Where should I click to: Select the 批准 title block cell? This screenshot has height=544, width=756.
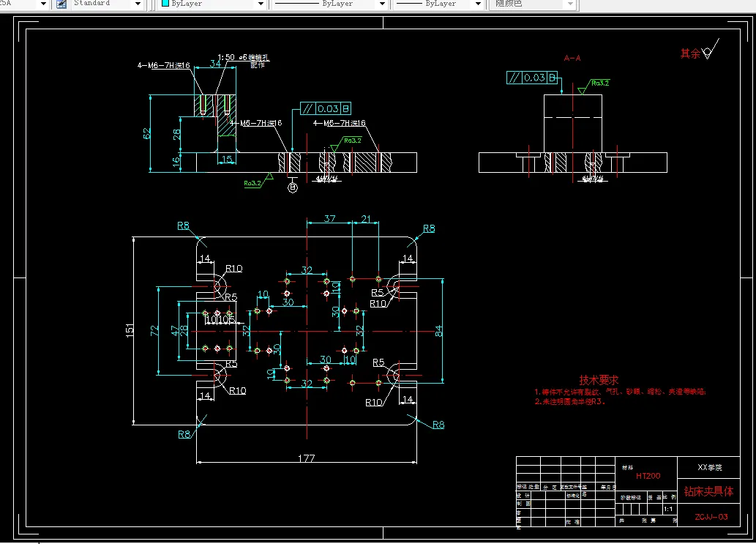[573, 522]
